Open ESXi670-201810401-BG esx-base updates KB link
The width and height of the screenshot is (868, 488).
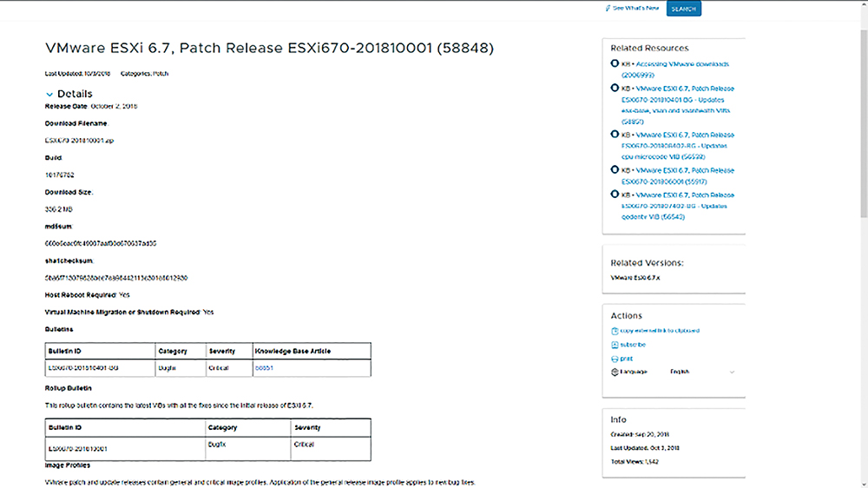click(x=678, y=105)
